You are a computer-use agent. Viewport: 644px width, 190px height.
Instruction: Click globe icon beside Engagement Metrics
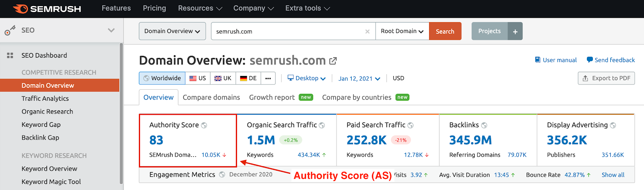pyautogui.click(x=222, y=175)
